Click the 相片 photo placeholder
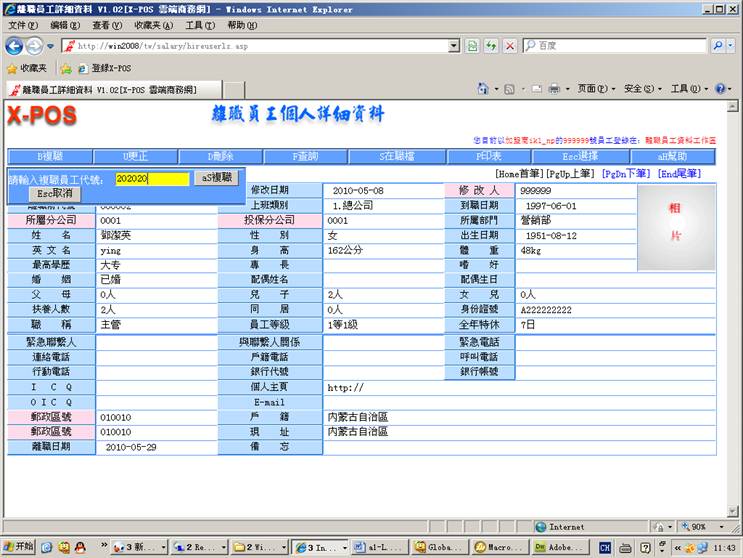The width and height of the screenshot is (743, 558). [x=676, y=222]
